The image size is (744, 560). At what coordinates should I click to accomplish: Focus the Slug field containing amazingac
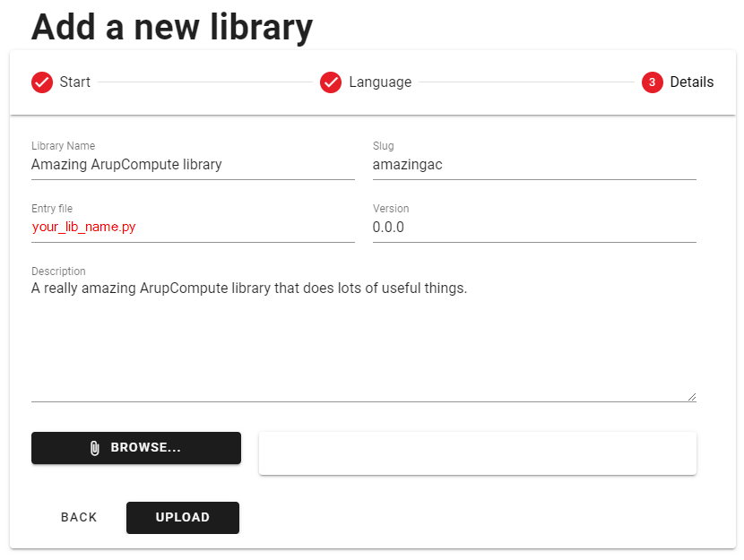point(534,165)
